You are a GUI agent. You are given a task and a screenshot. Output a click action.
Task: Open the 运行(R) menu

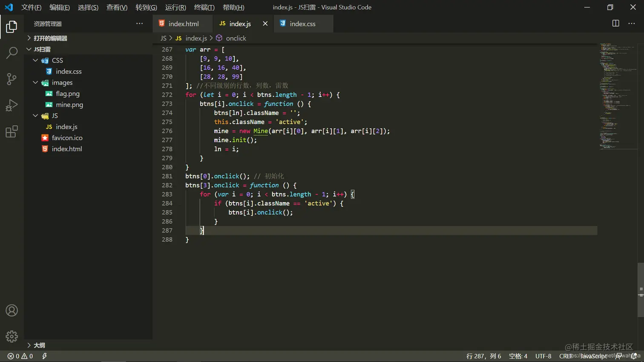click(175, 7)
